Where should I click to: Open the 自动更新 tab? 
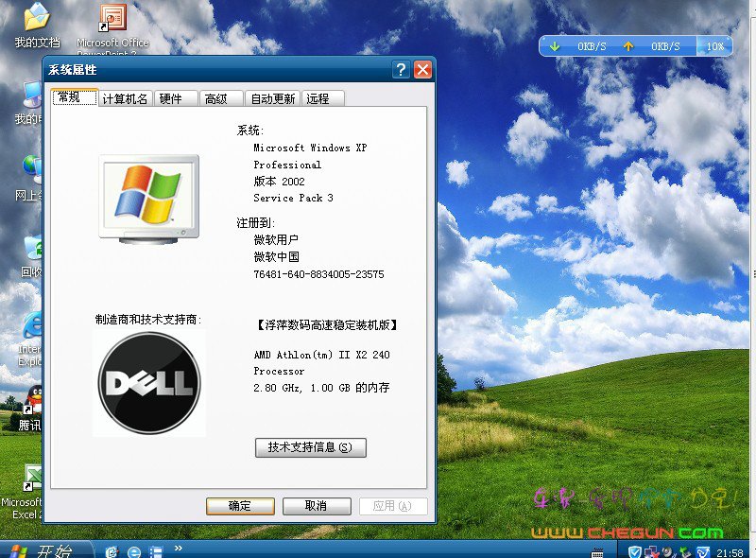272,98
